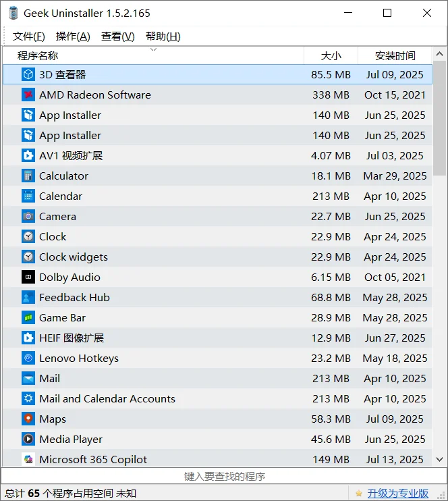Image resolution: width=448 pixels, height=501 pixels.
Task: Click the Oct 15, 2021 install date
Action: pyautogui.click(x=395, y=95)
